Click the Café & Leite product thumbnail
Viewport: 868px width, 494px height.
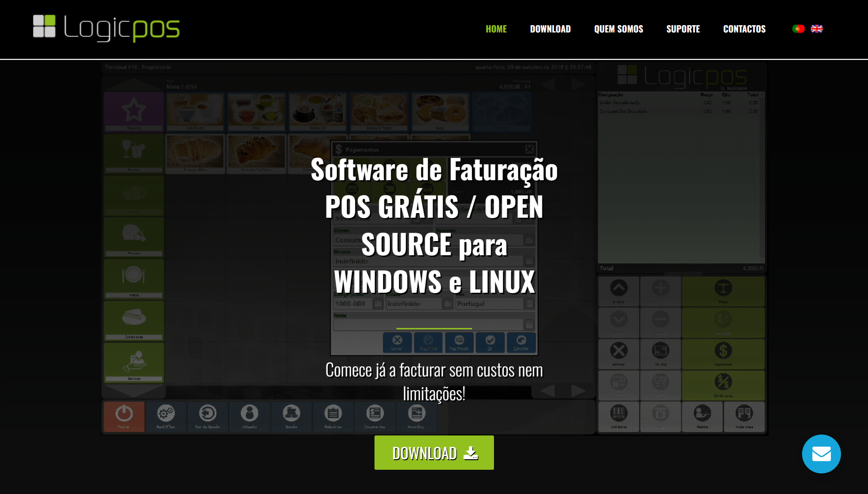point(195,111)
